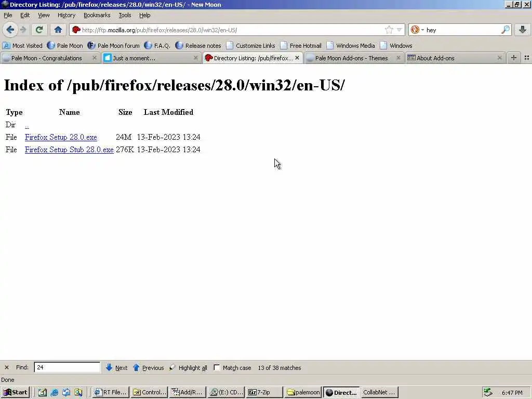Click the Find text field
Viewport: 532px width, 399px height.
click(x=67, y=367)
